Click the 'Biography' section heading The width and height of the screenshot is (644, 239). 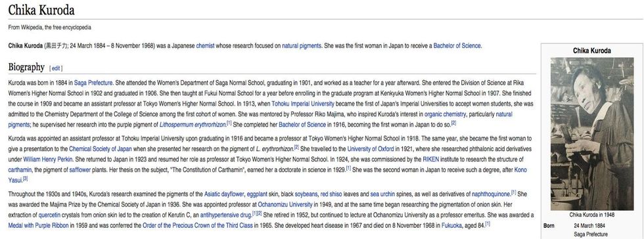26,68
